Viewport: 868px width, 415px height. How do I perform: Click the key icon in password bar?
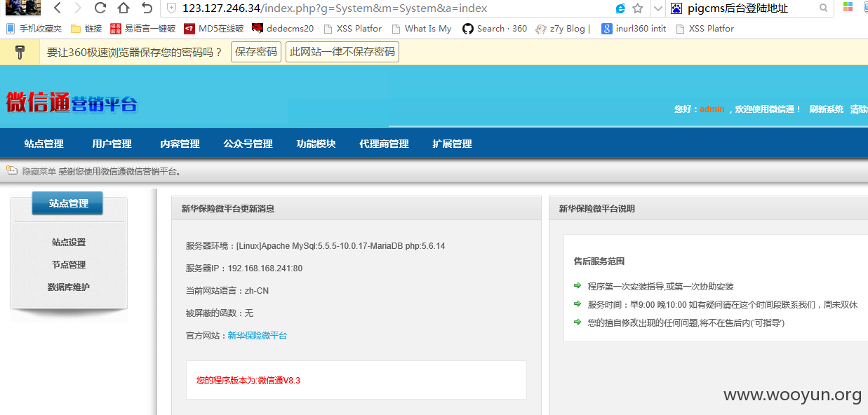pos(20,53)
